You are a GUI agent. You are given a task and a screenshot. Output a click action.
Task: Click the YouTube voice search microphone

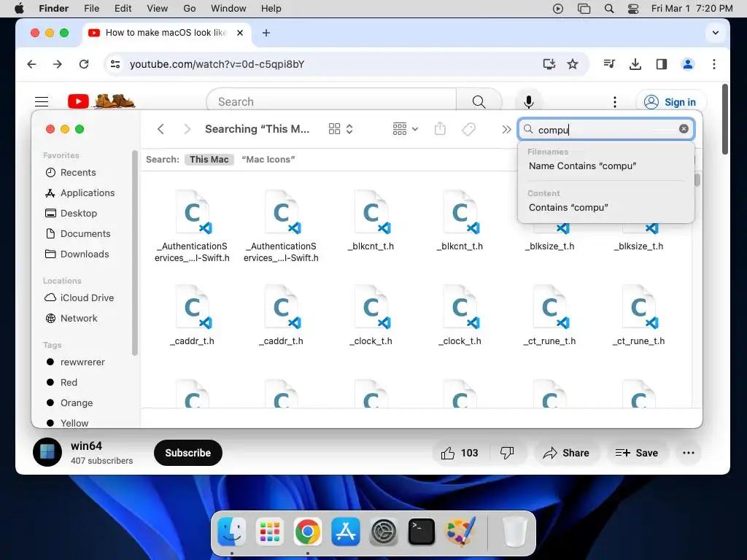click(528, 101)
